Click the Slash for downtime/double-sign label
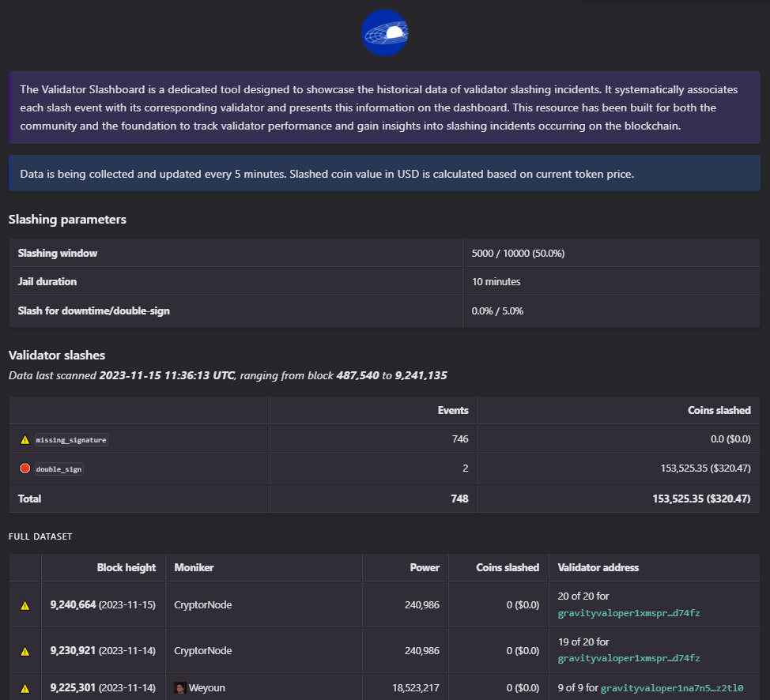 (94, 310)
